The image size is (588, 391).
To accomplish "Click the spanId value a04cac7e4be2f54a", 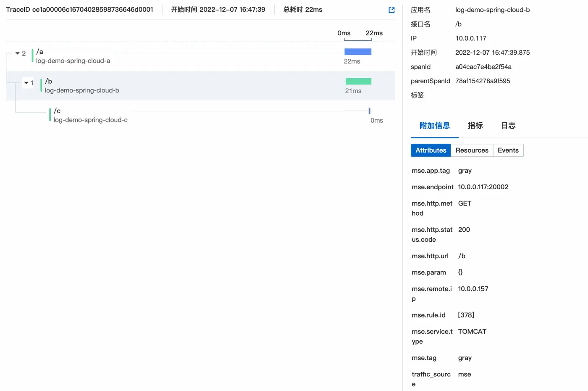I will pos(483,67).
